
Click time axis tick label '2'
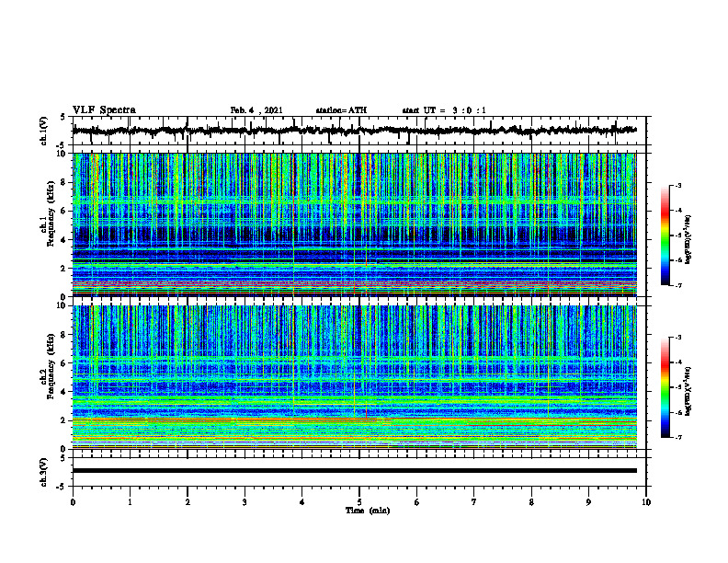(188, 502)
